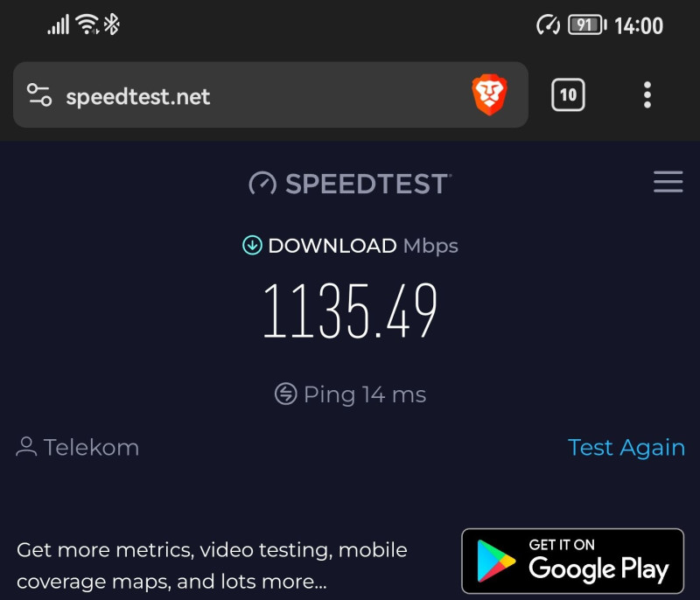
Task: Click the Wi-Fi status bar icon
Action: pos(87,24)
